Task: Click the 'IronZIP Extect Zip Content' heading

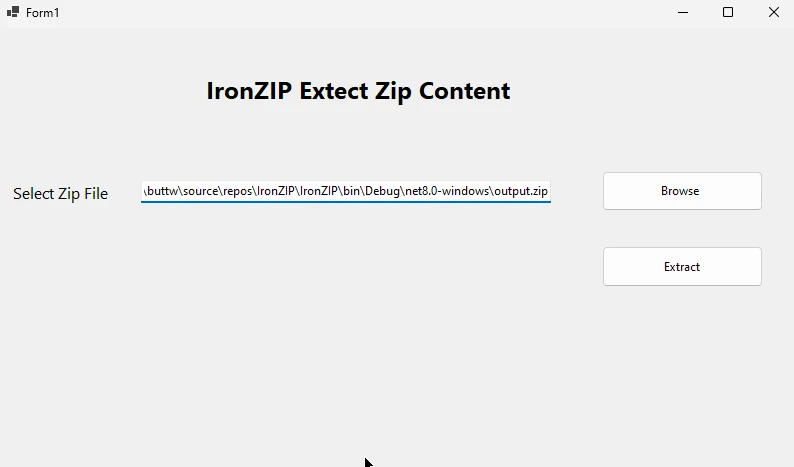Action: [x=358, y=91]
